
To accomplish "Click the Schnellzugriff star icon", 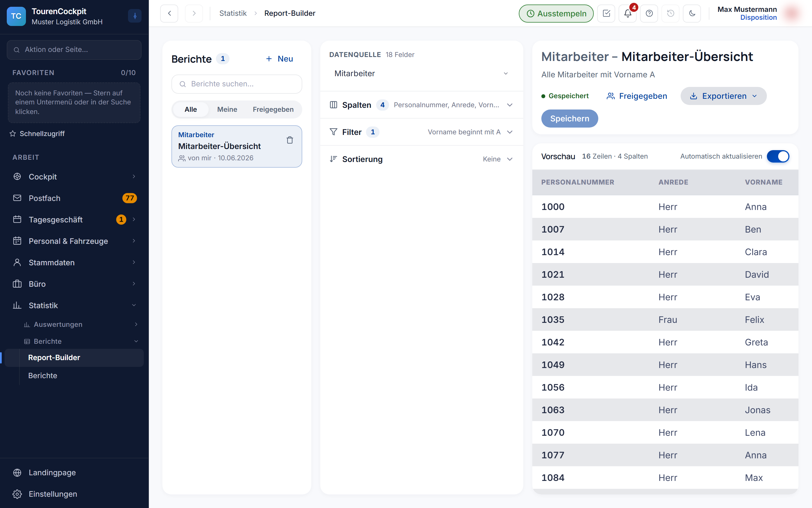I will [x=13, y=134].
